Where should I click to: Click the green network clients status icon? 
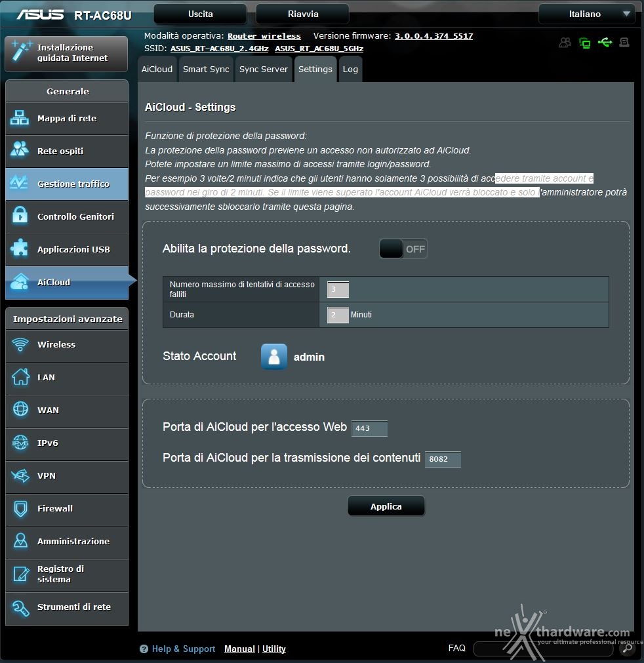point(585,43)
